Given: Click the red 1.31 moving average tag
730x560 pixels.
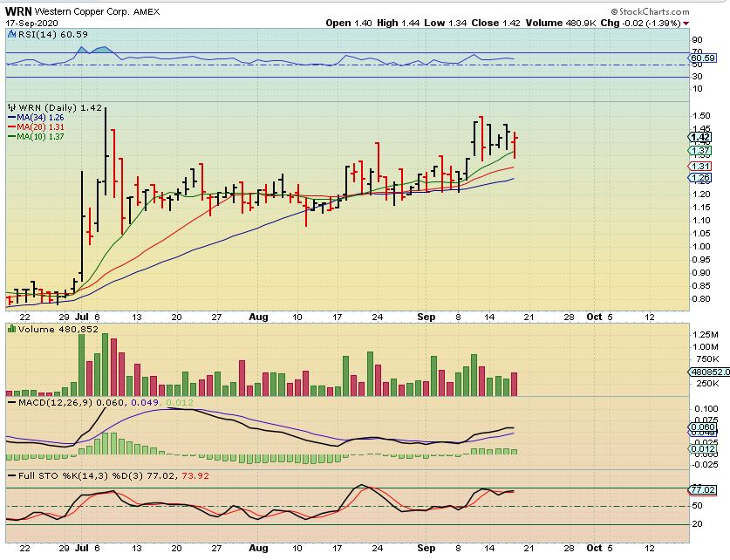Looking at the screenshot, I should pyautogui.click(x=699, y=167).
